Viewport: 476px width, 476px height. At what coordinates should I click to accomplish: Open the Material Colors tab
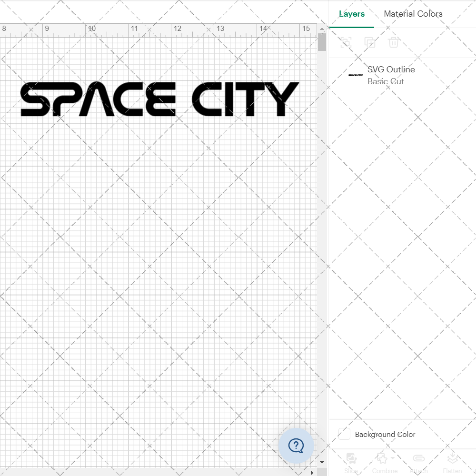tap(413, 14)
